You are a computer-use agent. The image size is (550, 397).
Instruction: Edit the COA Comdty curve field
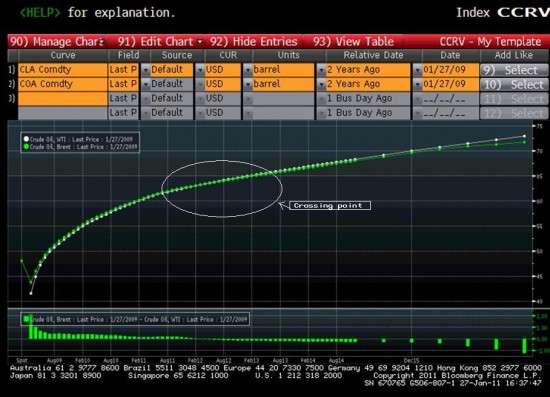(x=62, y=84)
